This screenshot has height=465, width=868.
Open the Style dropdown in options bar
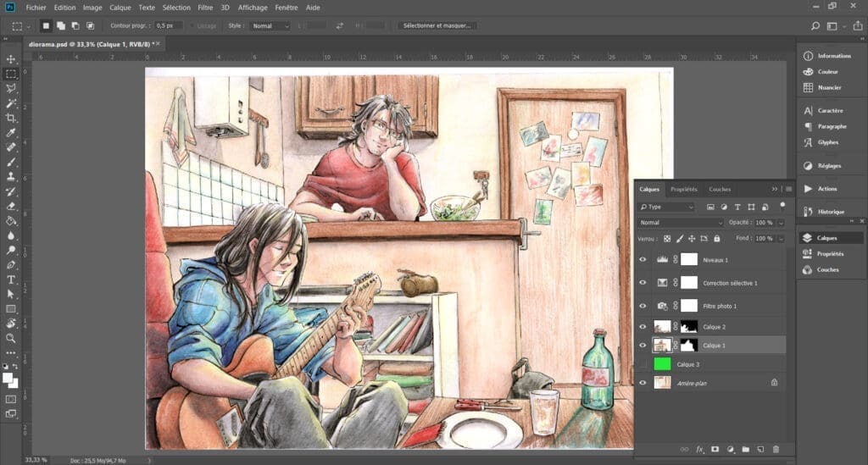[270, 26]
